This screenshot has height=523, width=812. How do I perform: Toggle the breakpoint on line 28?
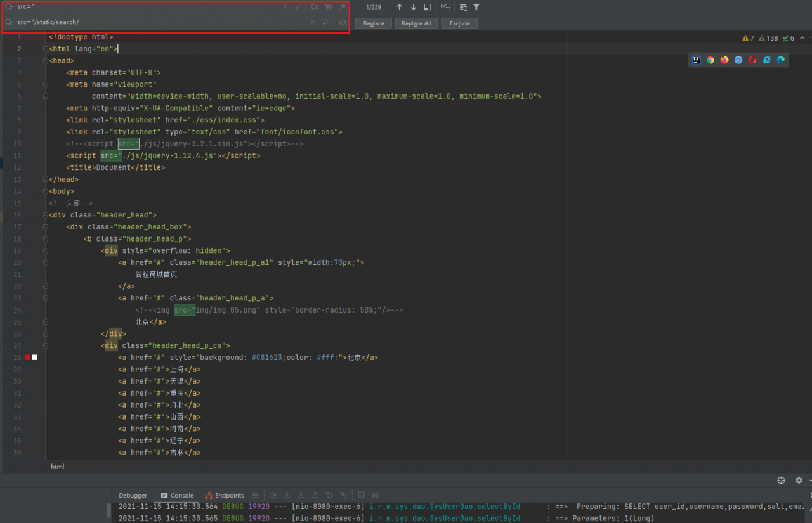pos(28,358)
